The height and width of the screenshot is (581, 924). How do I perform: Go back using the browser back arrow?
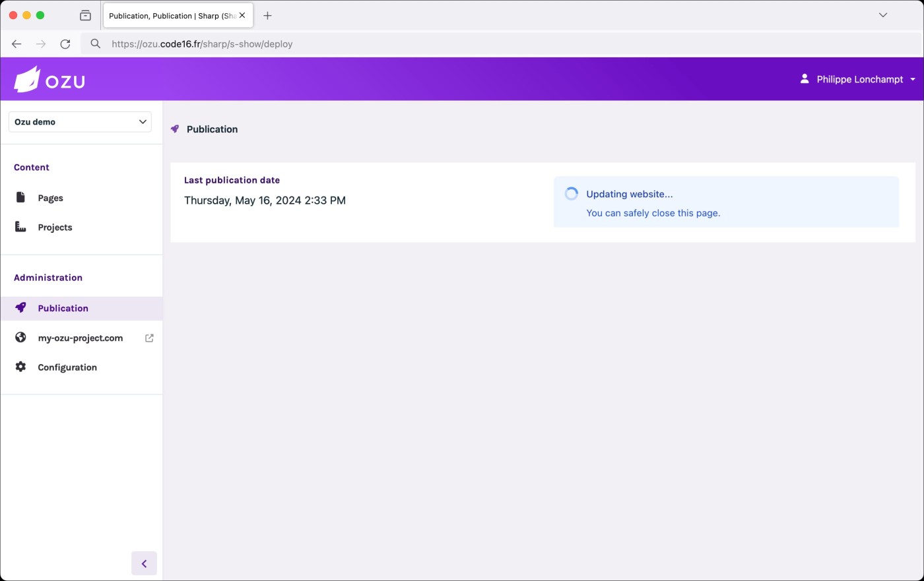click(16, 44)
